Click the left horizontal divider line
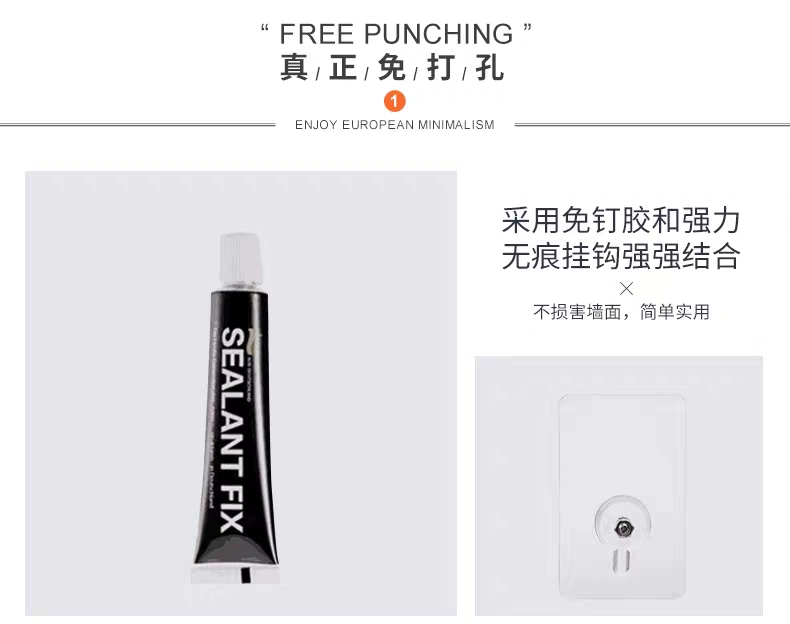Viewport: 790px width, 624px height. pos(138,125)
